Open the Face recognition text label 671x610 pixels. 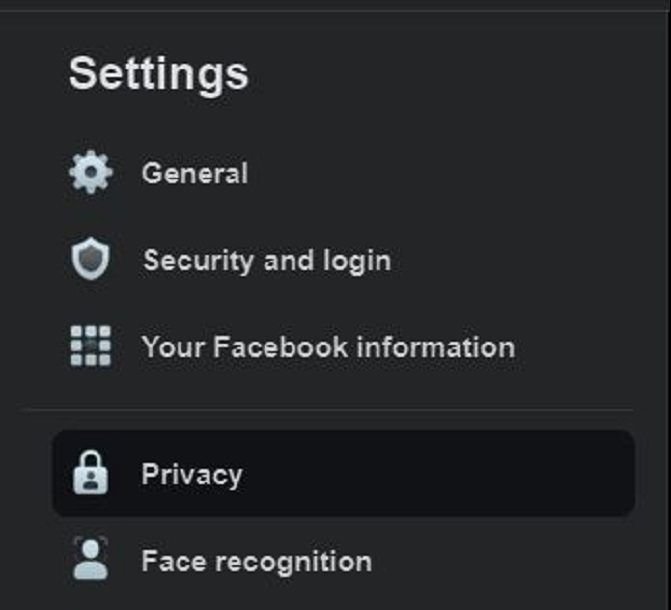256,560
